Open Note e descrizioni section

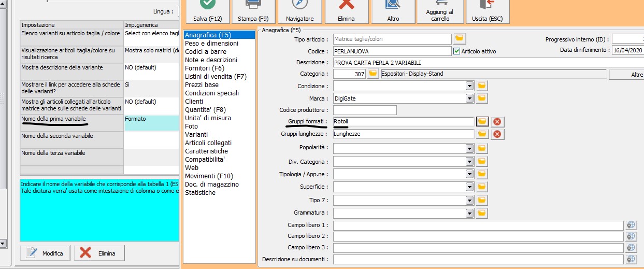coord(211,60)
